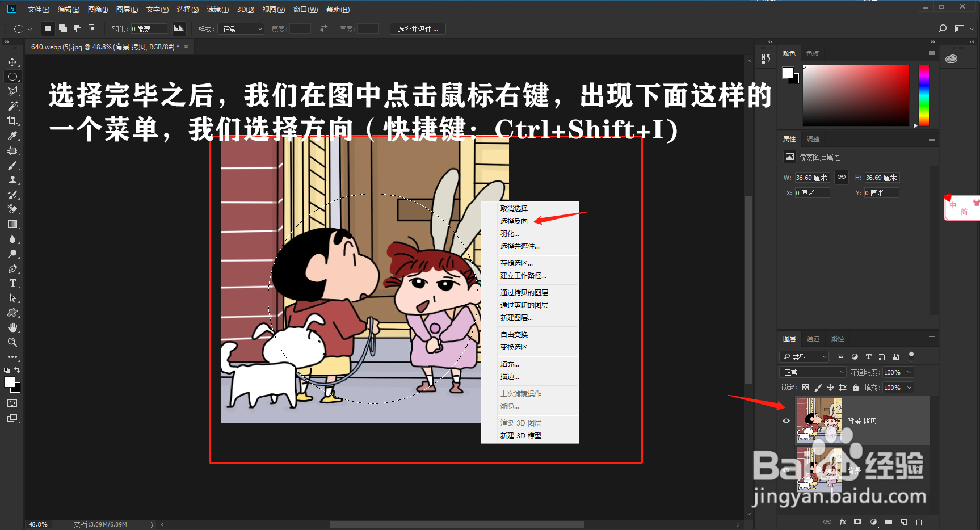Viewport: 980px width, 530px height.
Task: Open the 滤镜 menu
Action: (x=218, y=10)
